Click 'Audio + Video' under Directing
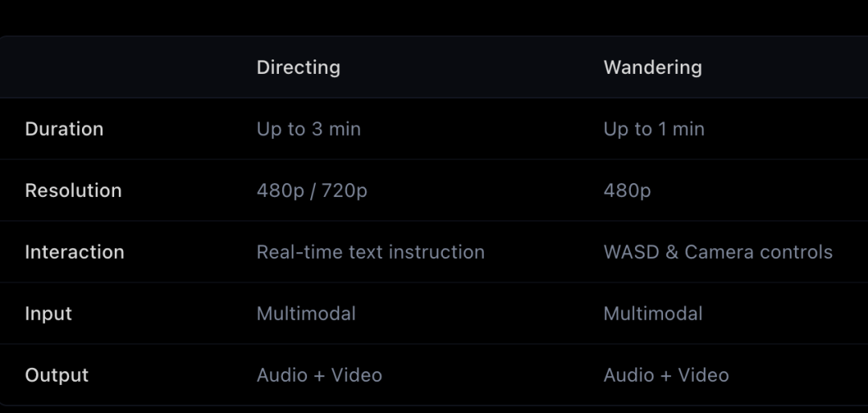 pos(319,375)
